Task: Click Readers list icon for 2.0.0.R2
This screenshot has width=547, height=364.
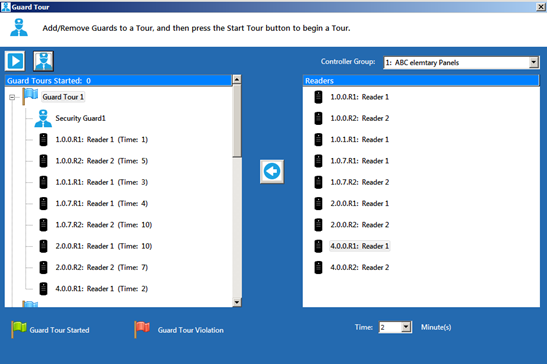Action: pos(318,225)
